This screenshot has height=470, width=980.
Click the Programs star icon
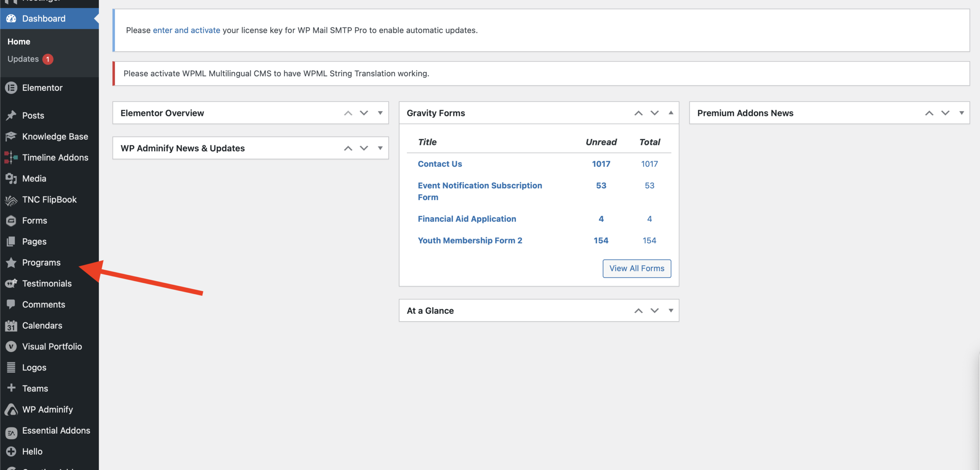(11, 263)
